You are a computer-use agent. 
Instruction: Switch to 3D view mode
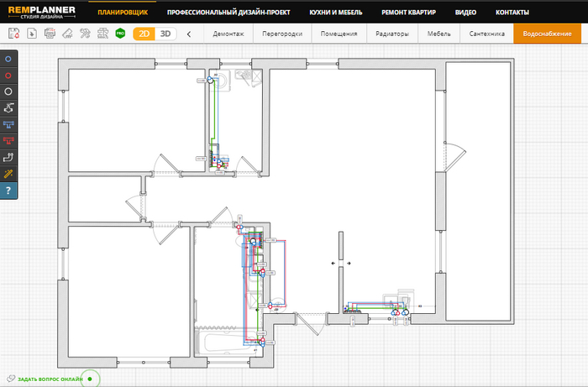pyautogui.click(x=165, y=34)
